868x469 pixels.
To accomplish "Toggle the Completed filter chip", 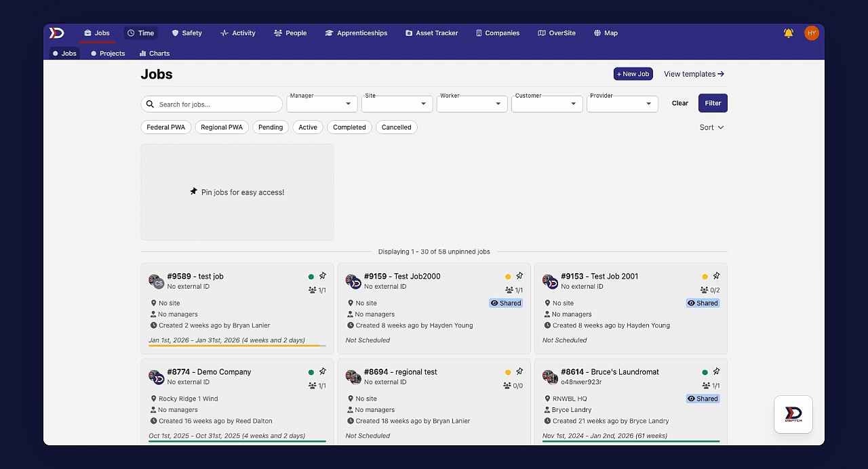I will tap(349, 127).
